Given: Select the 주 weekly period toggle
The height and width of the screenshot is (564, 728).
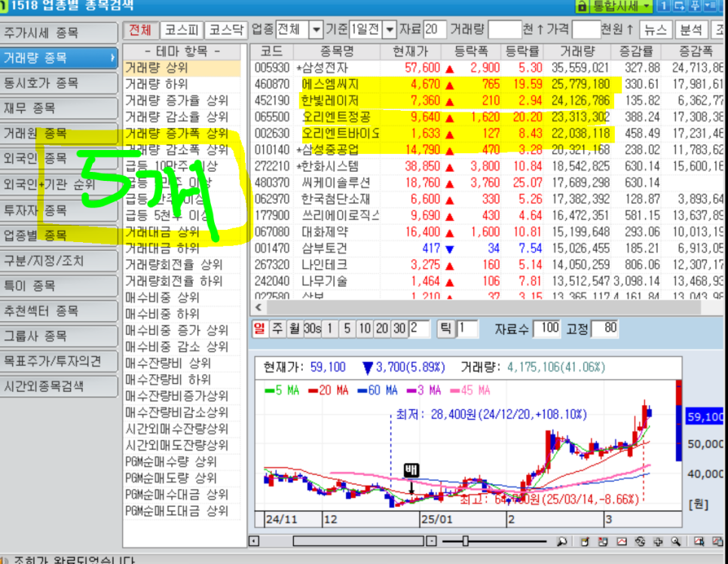Looking at the screenshot, I should coord(277,329).
